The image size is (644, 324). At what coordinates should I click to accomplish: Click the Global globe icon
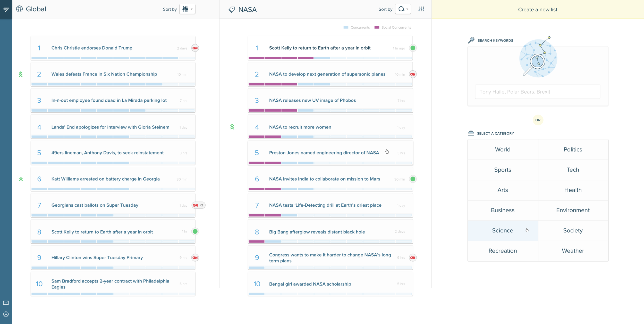pos(19,9)
